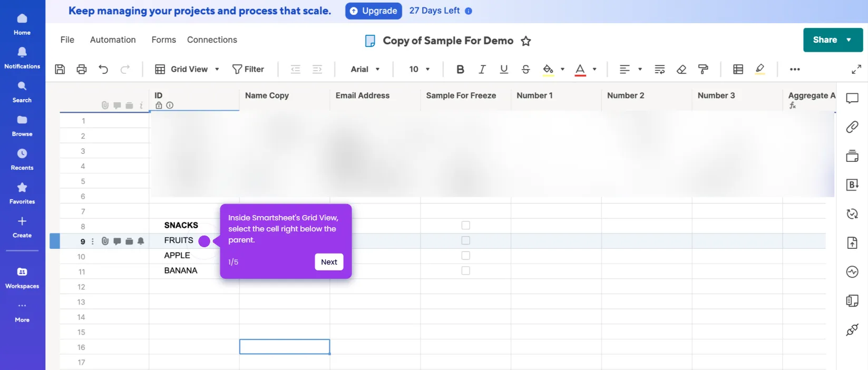This screenshot has width=868, height=370.
Task: Toggle underline formatting
Action: [504, 69]
